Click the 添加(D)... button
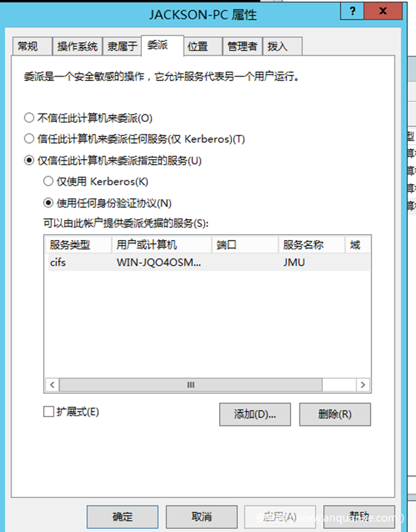The image size is (416, 532). pyautogui.click(x=255, y=415)
